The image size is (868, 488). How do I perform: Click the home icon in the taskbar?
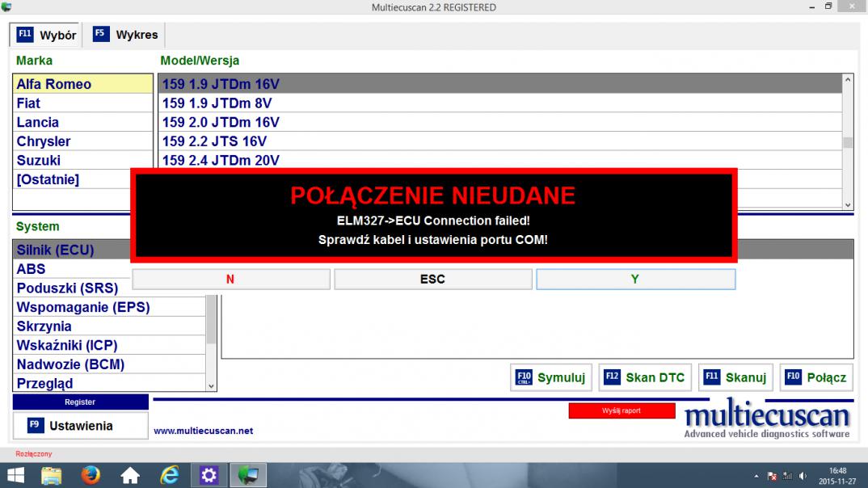130,475
